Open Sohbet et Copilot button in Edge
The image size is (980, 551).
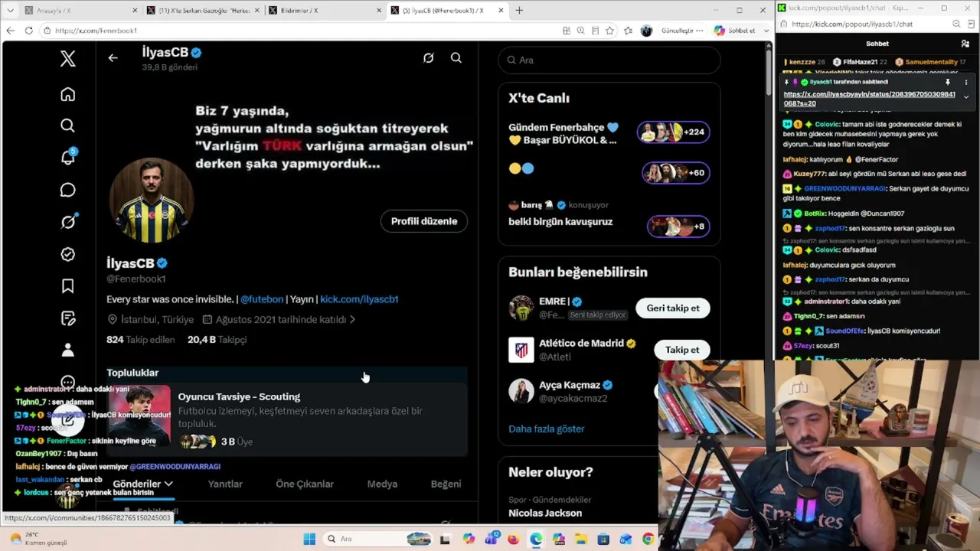click(x=735, y=31)
